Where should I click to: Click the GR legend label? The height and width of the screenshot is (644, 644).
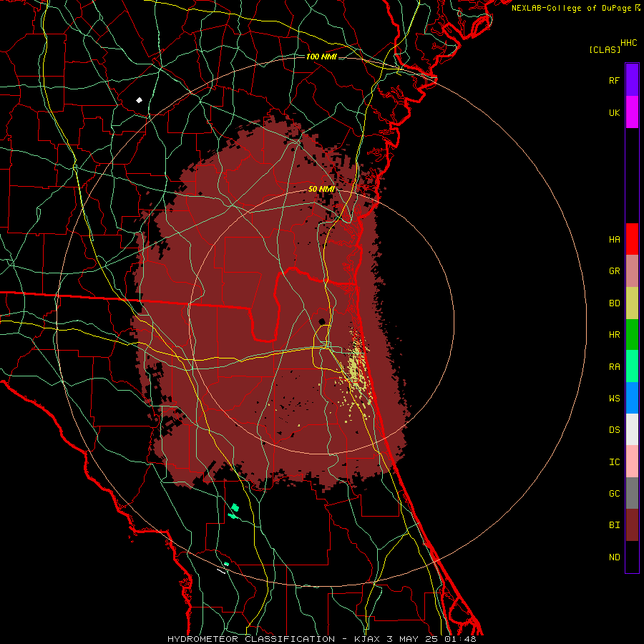614,271
